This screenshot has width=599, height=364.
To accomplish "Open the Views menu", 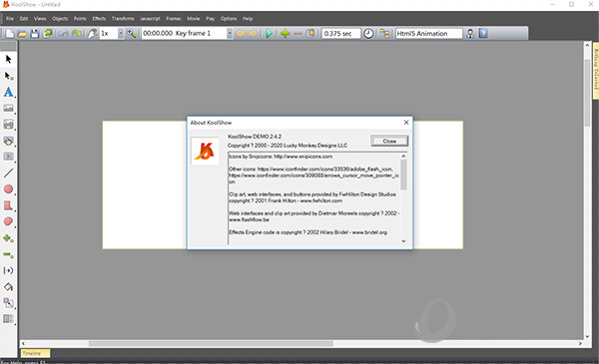I will (x=40, y=19).
